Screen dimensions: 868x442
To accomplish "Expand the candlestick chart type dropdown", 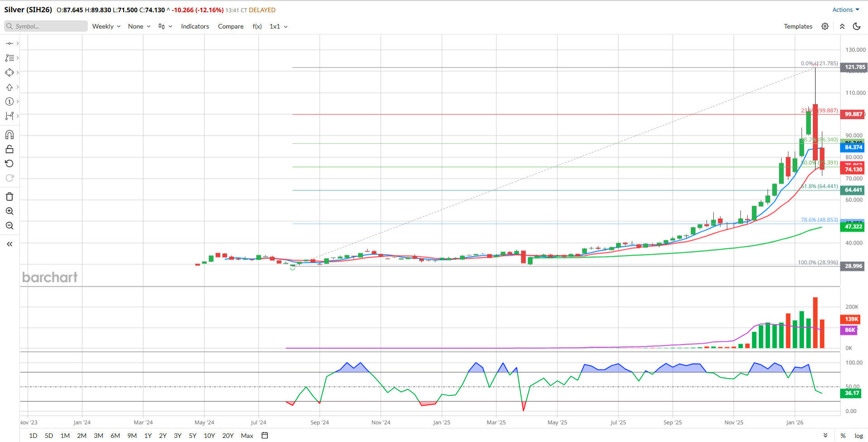I will [x=165, y=26].
